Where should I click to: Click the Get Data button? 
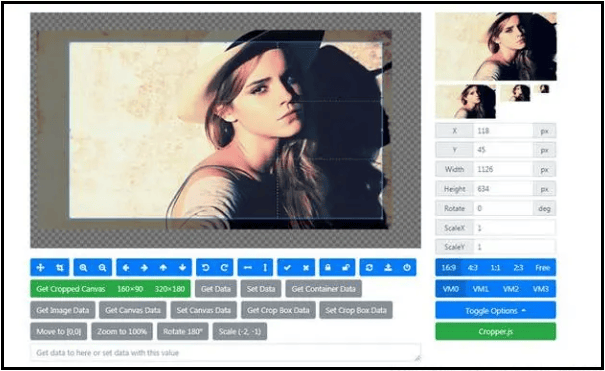(x=216, y=289)
